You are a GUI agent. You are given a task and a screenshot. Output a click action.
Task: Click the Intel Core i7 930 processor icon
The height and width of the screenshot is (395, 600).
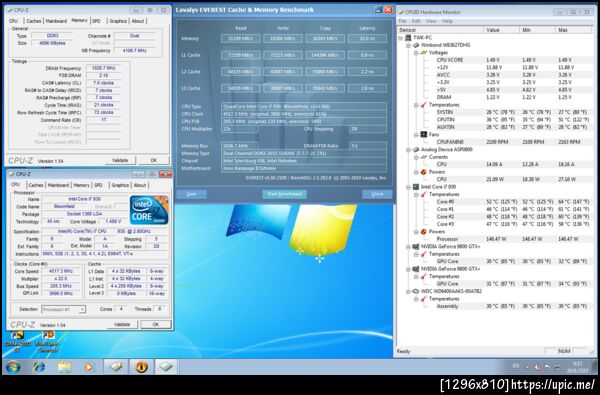point(416,187)
